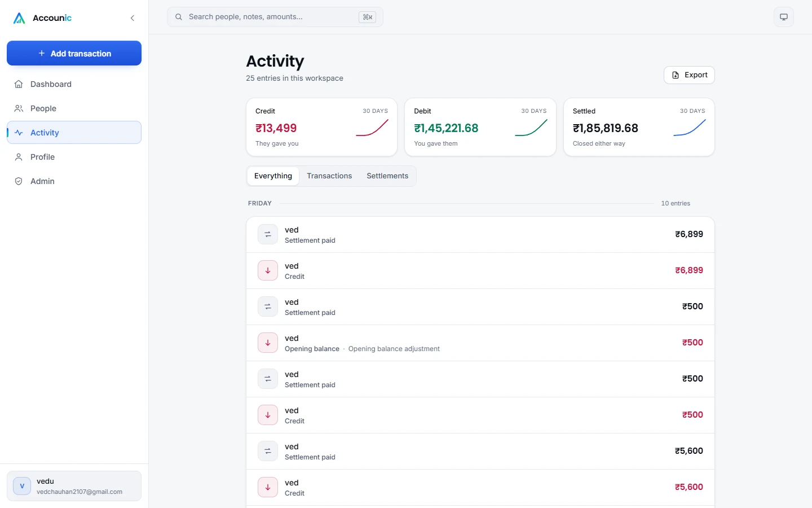Image resolution: width=812 pixels, height=508 pixels.
Task: Switch to the Transactions tab
Action: 329,176
